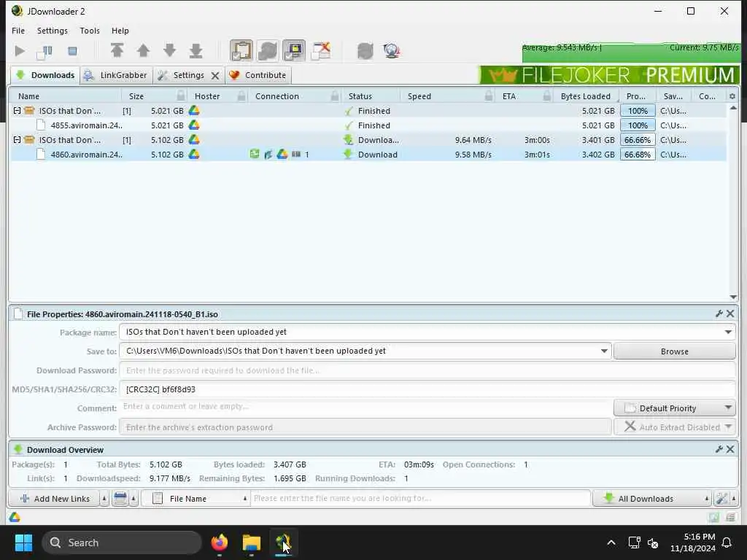Toggle lock icon on Speed column
Viewport: 747px width, 560px height.
tap(489, 96)
